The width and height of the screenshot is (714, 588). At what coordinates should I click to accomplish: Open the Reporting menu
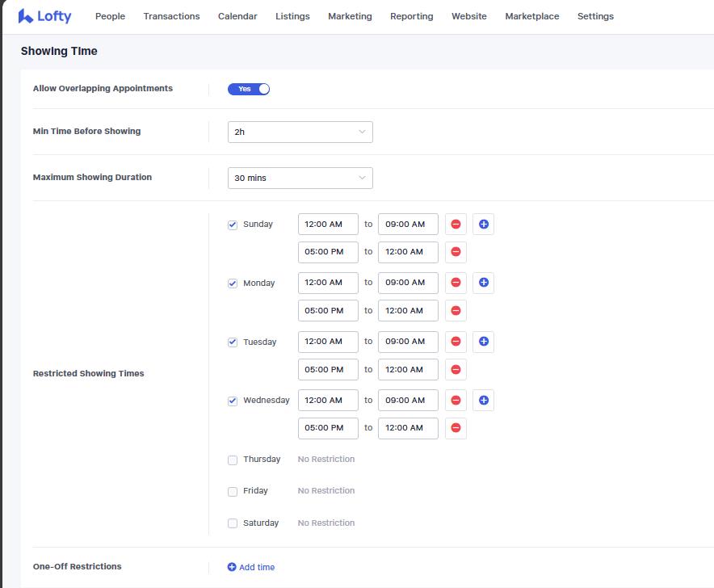coord(412,16)
